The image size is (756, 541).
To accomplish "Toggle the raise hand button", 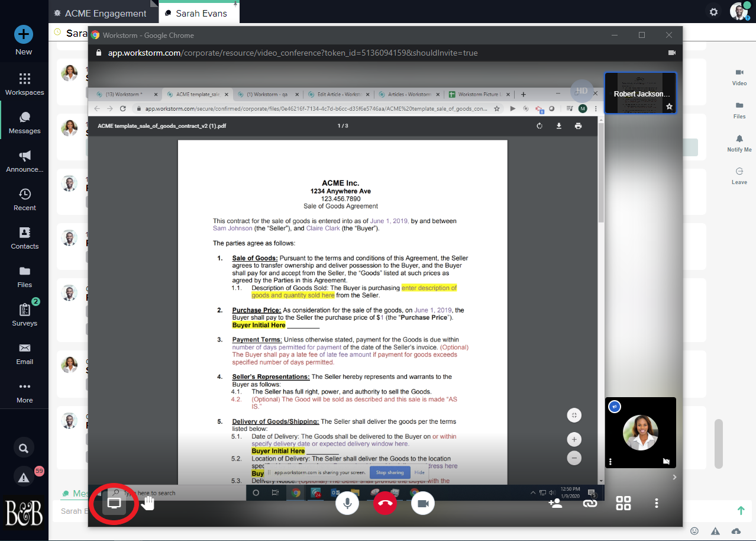I will click(x=148, y=503).
